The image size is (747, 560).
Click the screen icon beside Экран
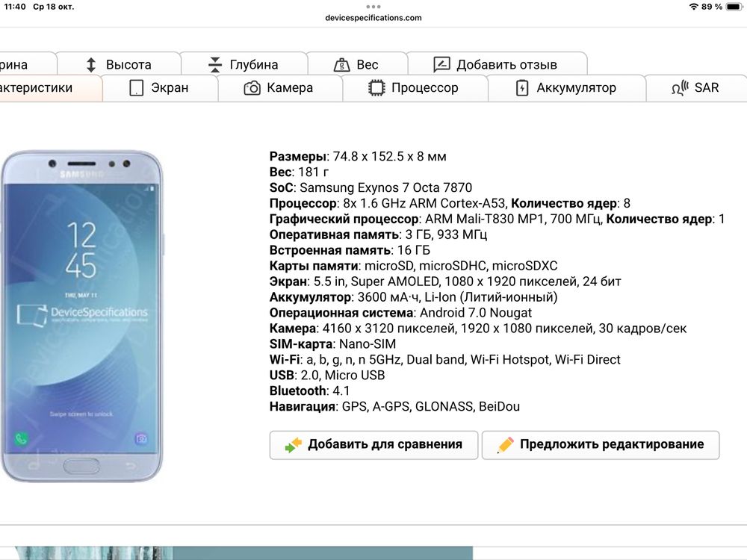(x=136, y=88)
